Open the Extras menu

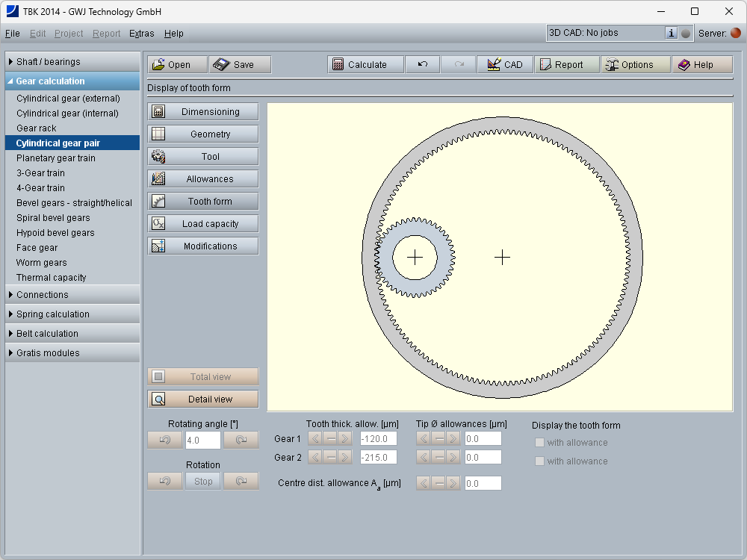(x=142, y=34)
